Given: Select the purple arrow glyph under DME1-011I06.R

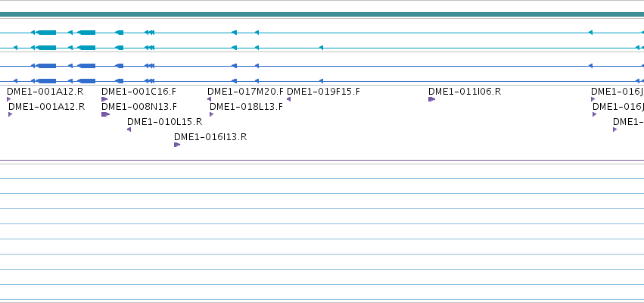Looking at the screenshot, I should click(x=431, y=99).
